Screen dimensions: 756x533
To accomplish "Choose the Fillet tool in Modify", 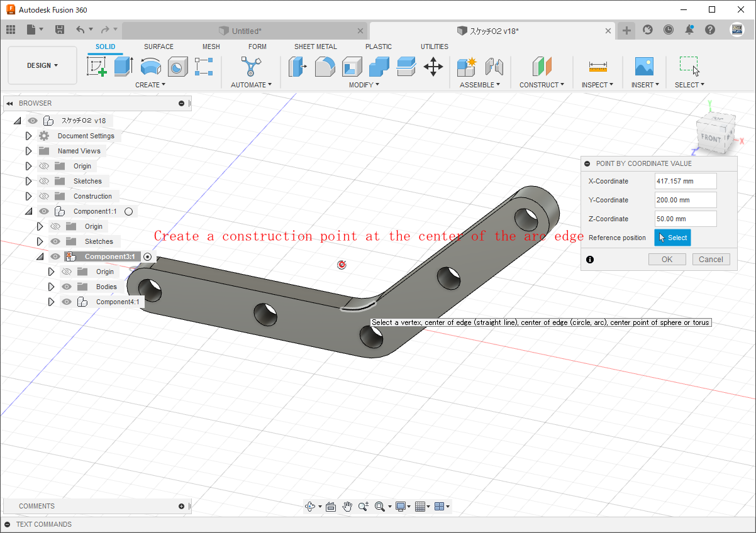I will click(325, 66).
